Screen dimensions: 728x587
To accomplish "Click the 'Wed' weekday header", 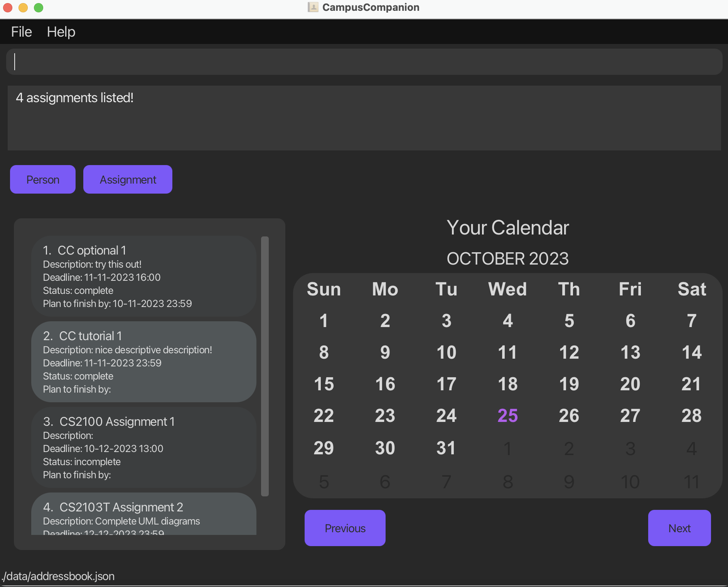I will pos(507,289).
